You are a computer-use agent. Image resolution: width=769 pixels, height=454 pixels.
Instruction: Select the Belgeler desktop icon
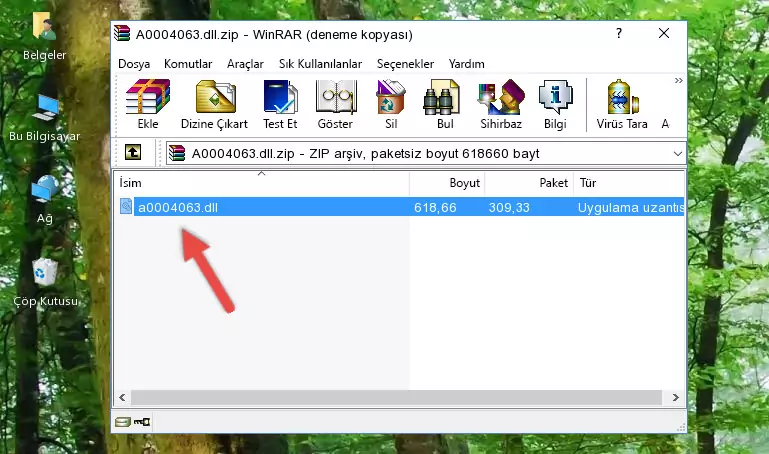coord(44,36)
